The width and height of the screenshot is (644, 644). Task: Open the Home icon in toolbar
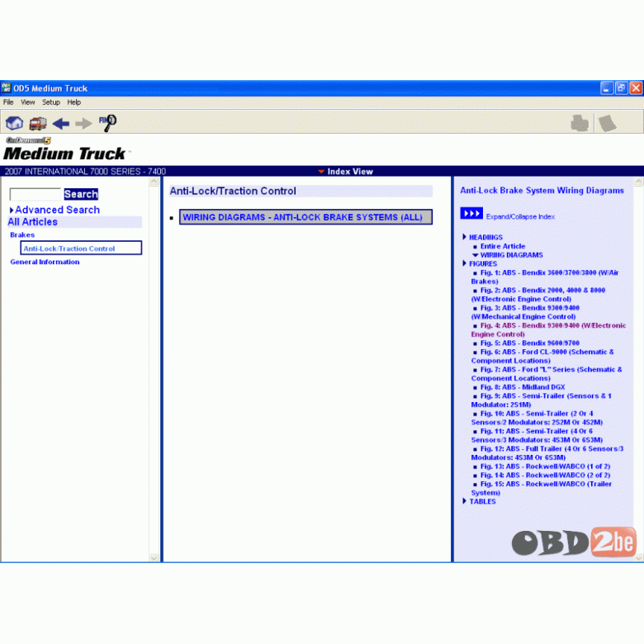coord(14,123)
